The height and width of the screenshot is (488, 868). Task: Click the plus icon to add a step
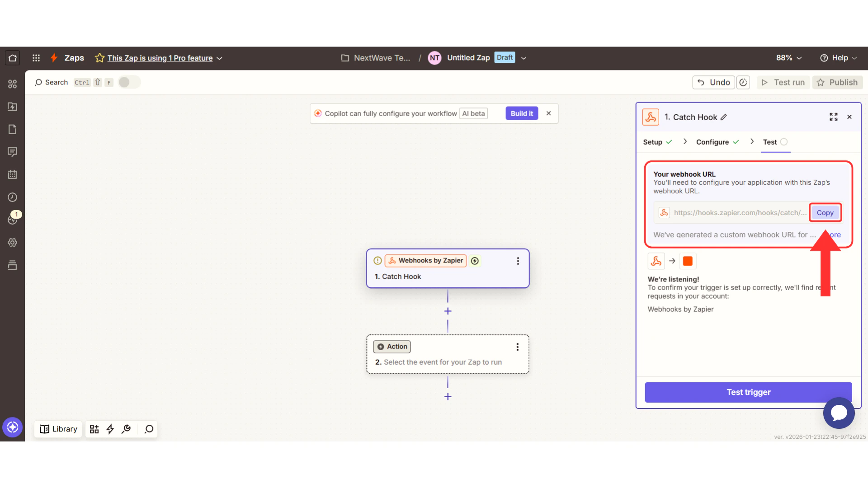point(448,311)
